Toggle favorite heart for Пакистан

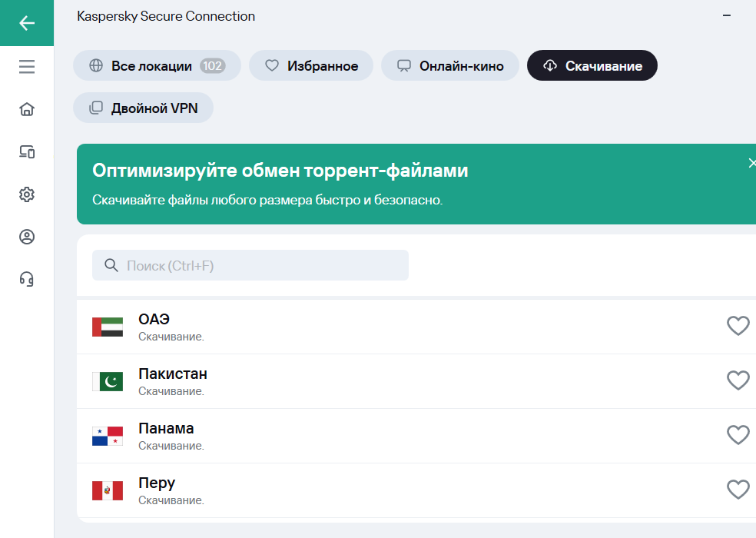(738, 380)
